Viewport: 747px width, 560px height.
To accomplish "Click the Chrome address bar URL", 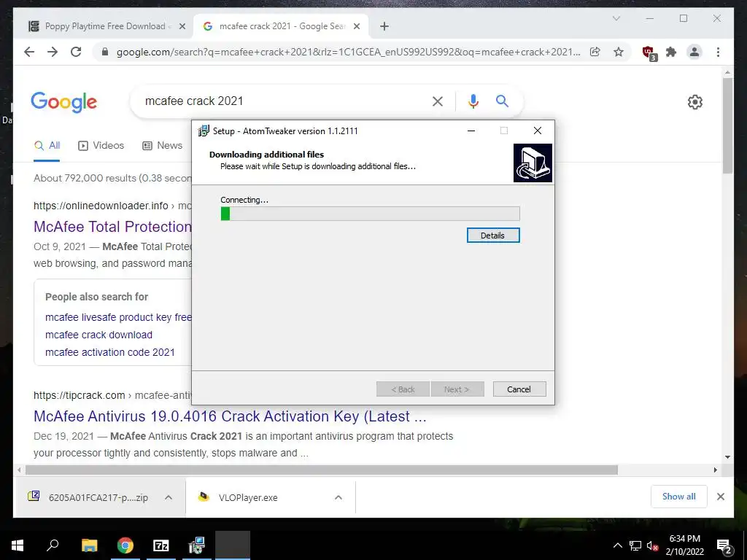I will click(x=348, y=52).
